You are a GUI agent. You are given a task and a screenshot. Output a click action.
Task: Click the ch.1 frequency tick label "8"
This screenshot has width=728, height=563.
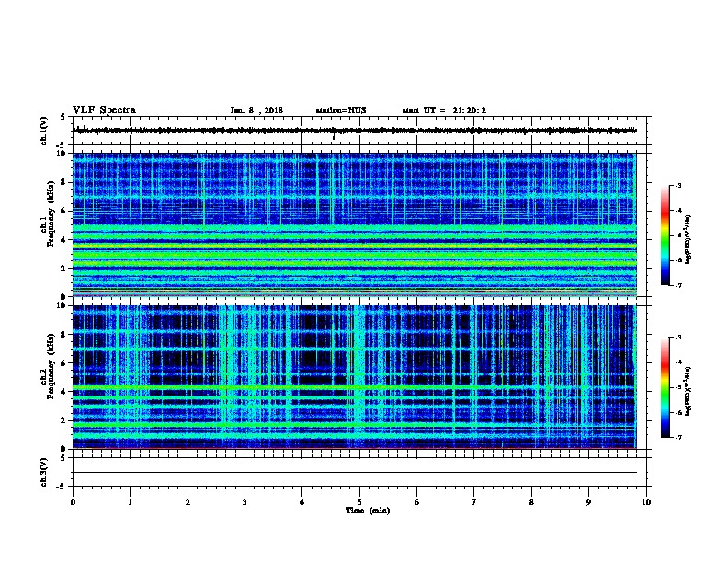pyautogui.click(x=64, y=182)
